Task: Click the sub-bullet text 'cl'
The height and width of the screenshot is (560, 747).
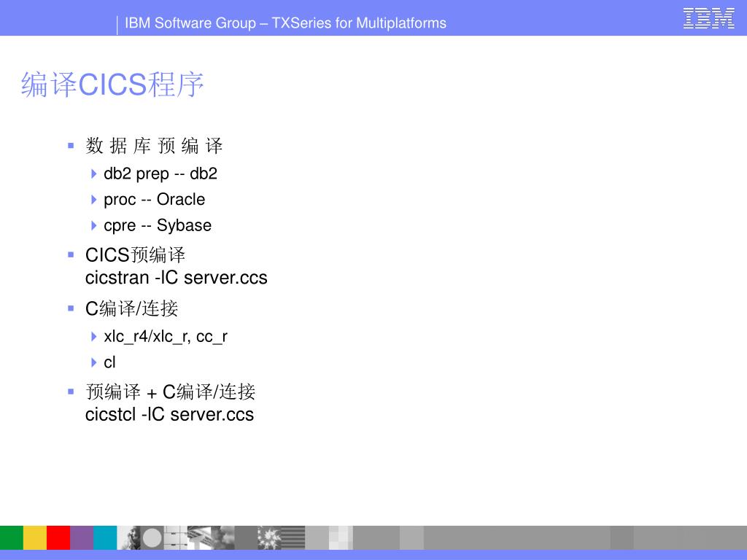Action: coord(109,362)
